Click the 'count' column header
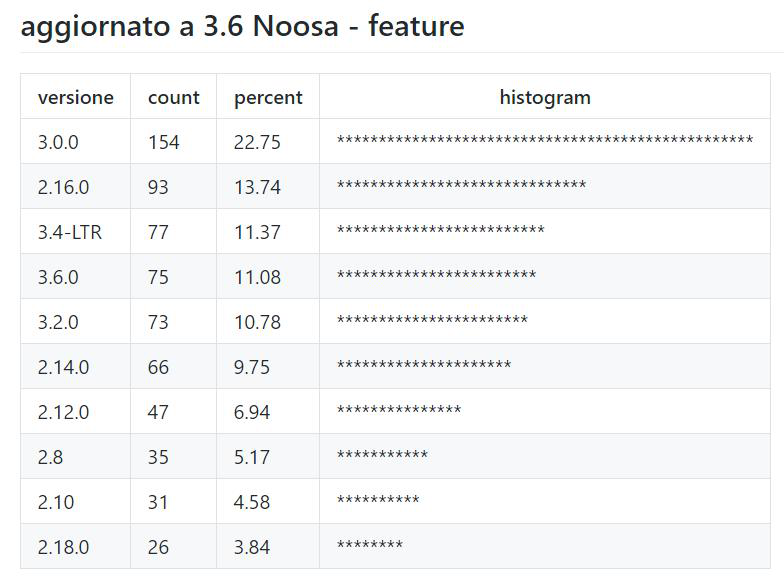Screen dimensions: 784x579 (173, 97)
